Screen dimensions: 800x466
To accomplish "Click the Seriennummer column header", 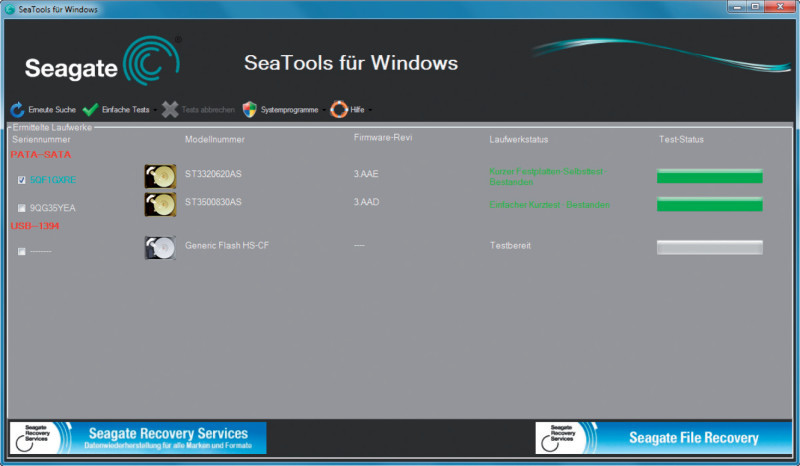I will [41, 139].
